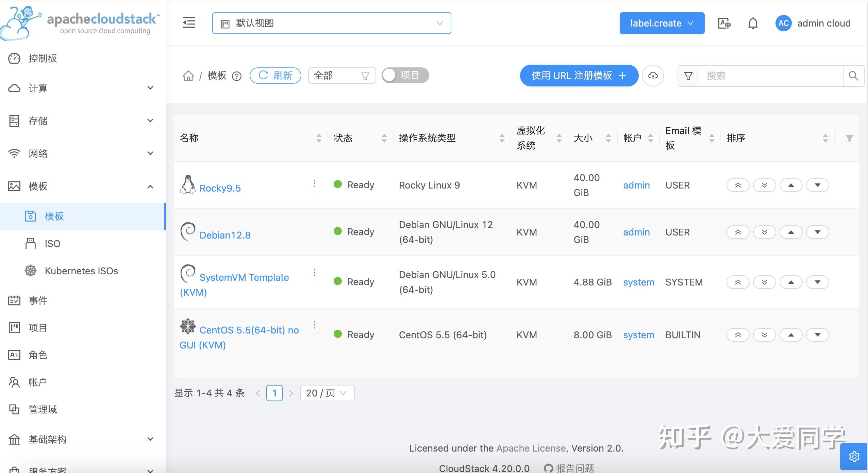Collapse the sidebar with the hamburger icon
Screen dimensions: 868x473
point(189,22)
